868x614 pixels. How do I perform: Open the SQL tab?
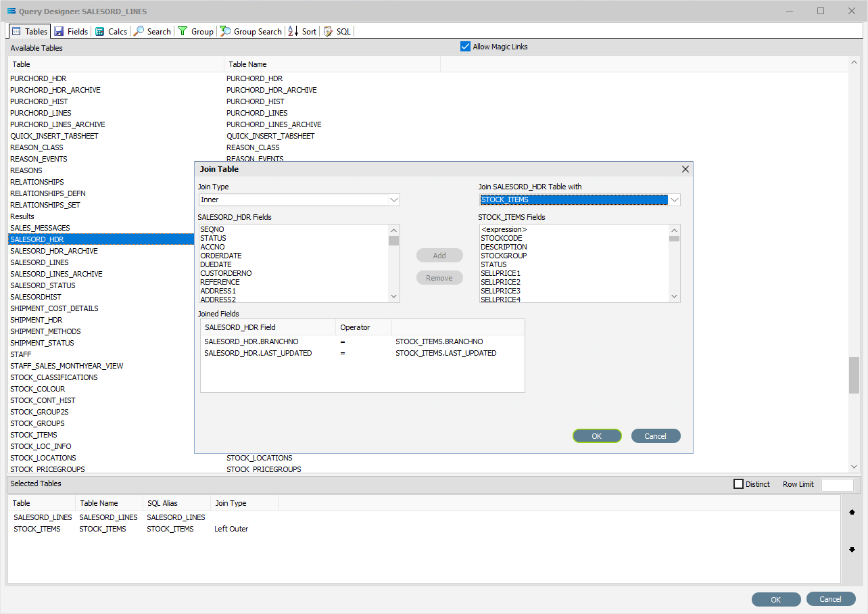pos(337,31)
